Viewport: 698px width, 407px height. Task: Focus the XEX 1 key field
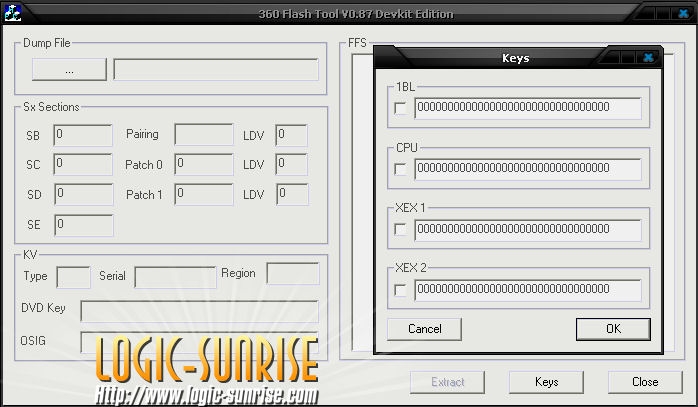tap(528, 230)
